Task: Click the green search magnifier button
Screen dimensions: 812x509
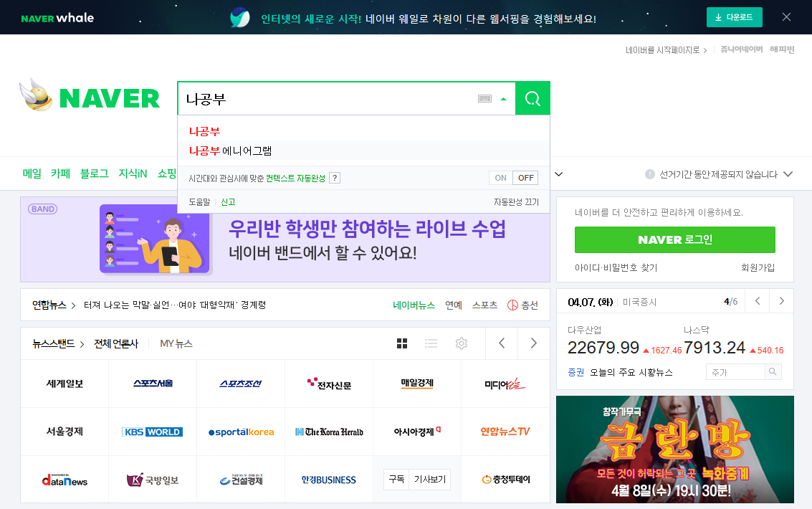Action: click(x=532, y=98)
